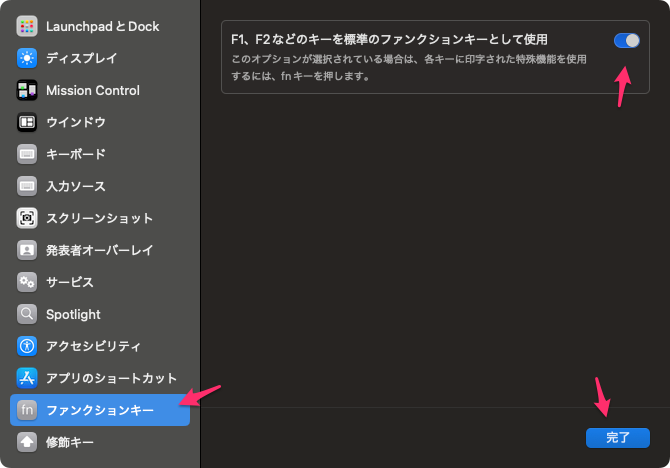This screenshot has width=670, height=468.
Task: Select サービス in the sidebar
Action: point(69,282)
